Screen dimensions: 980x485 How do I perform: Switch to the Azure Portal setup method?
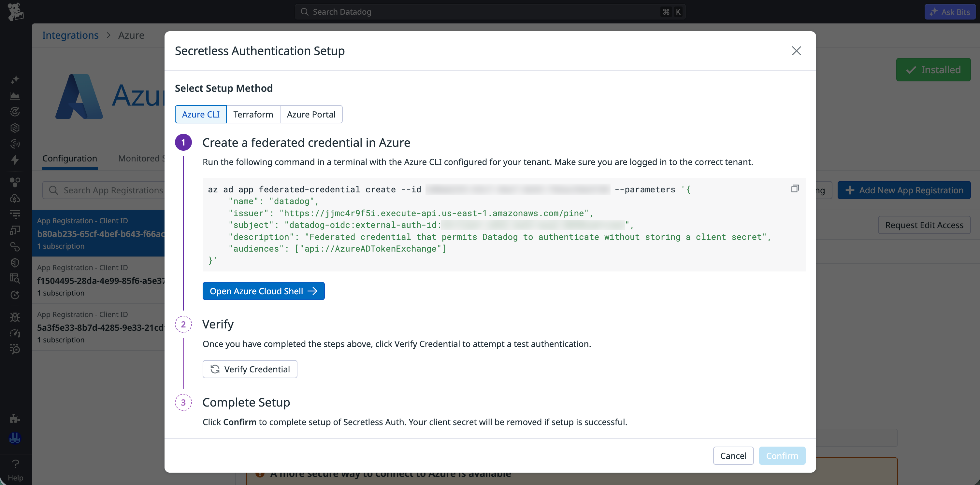(x=311, y=114)
